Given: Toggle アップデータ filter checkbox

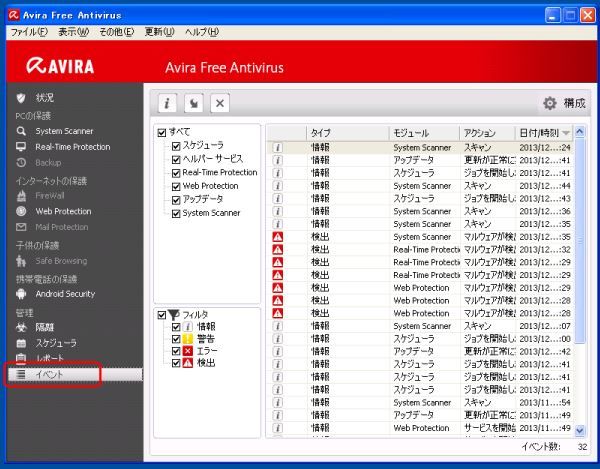Looking at the screenshot, I should (x=176, y=200).
